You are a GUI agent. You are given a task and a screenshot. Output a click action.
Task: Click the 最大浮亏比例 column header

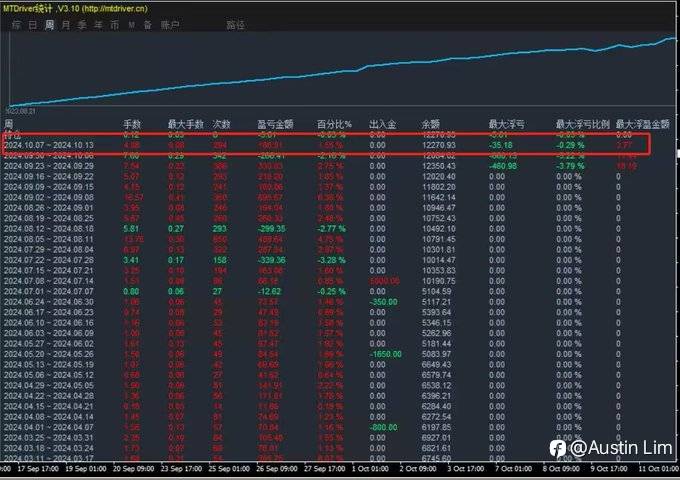(583, 124)
